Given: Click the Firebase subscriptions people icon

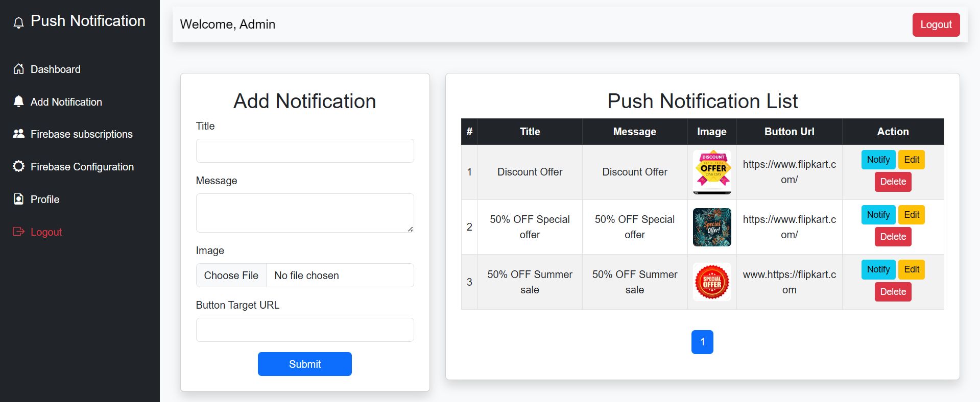Looking at the screenshot, I should click(18, 134).
